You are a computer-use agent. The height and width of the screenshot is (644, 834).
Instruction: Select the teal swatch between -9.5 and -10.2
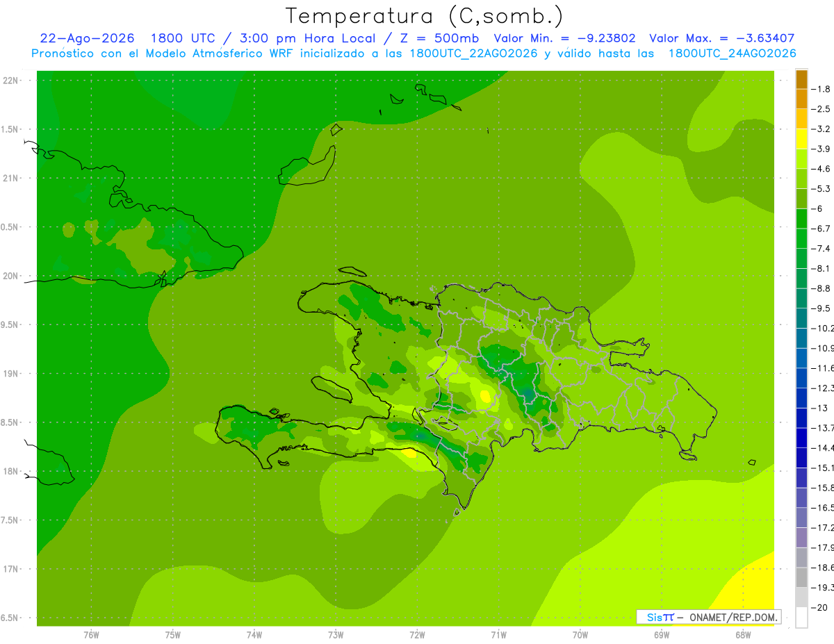(801, 318)
